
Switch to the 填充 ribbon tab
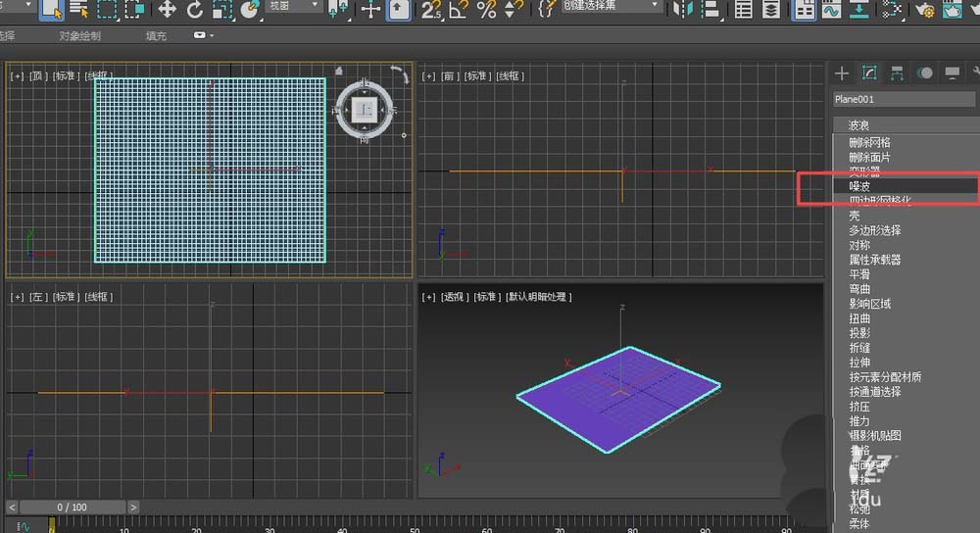pyautogui.click(x=156, y=35)
